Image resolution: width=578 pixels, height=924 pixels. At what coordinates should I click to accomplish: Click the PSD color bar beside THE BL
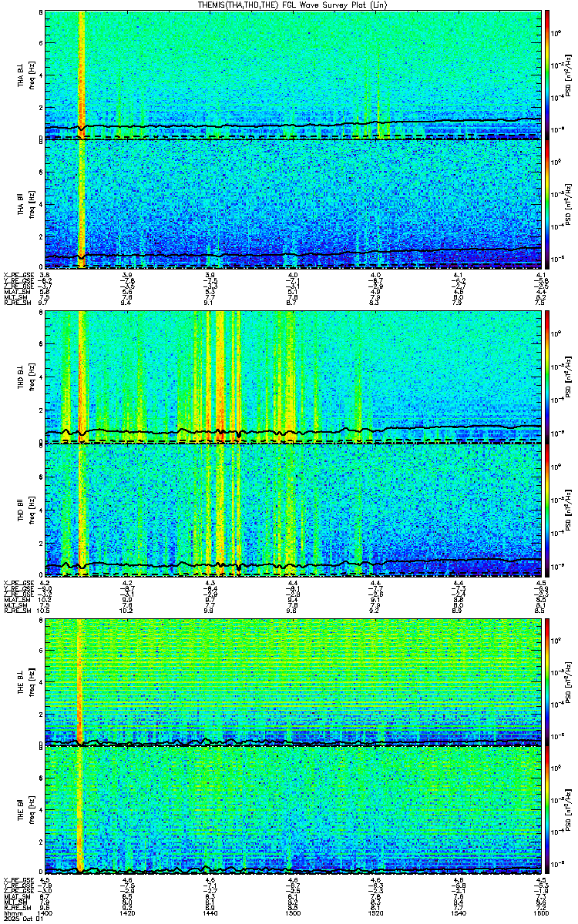point(546,681)
